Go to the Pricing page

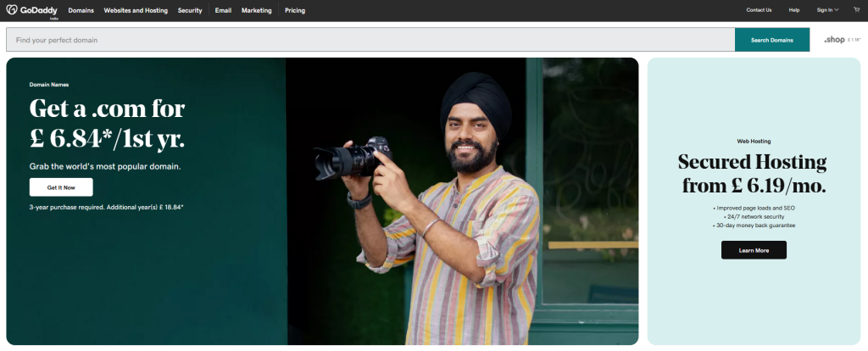tap(295, 10)
